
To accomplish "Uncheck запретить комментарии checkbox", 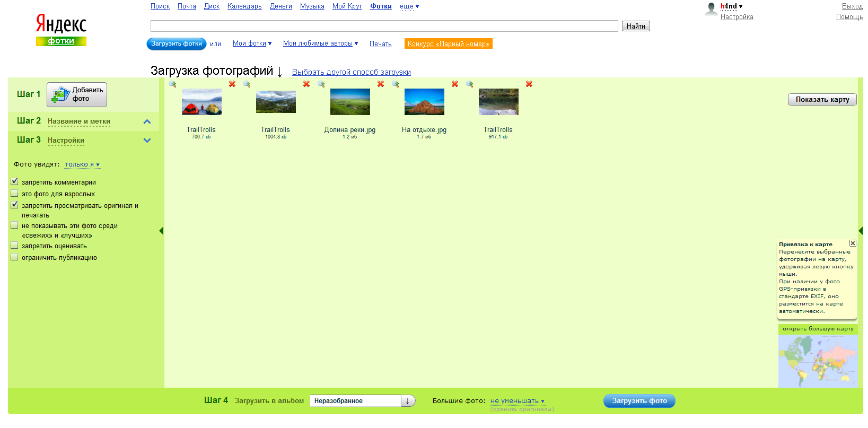I will [x=15, y=182].
